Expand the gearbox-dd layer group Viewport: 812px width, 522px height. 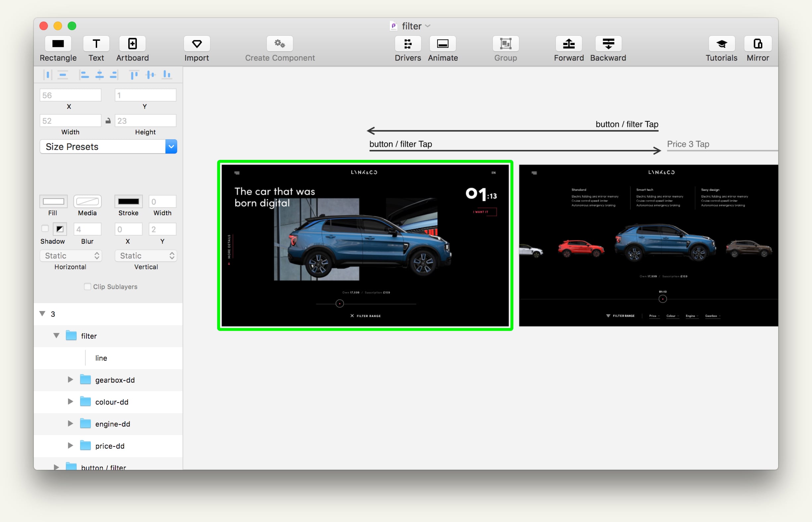[70, 380]
